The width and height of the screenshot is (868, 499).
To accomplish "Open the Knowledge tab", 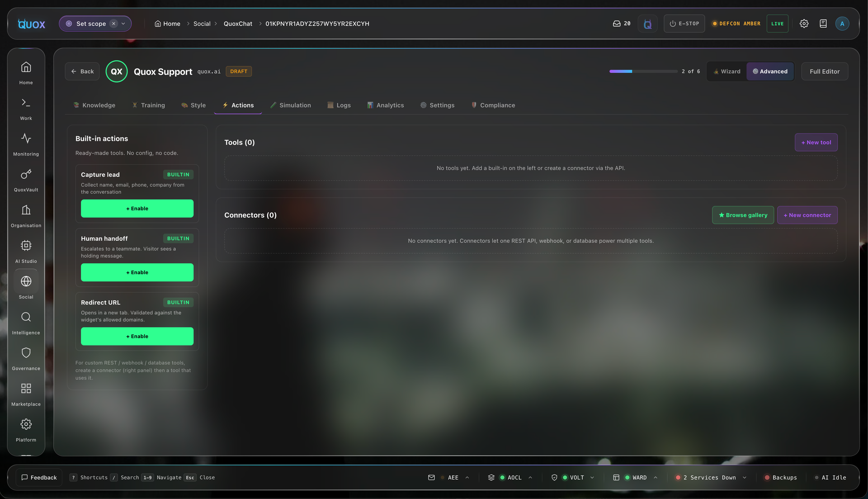I will [x=94, y=105].
